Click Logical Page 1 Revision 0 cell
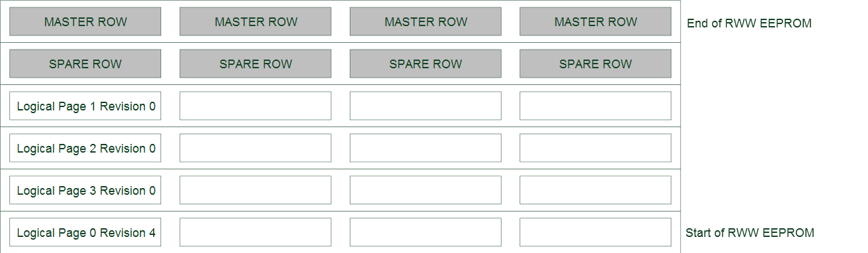This screenshot has width=868, height=253. pyautogui.click(x=85, y=106)
